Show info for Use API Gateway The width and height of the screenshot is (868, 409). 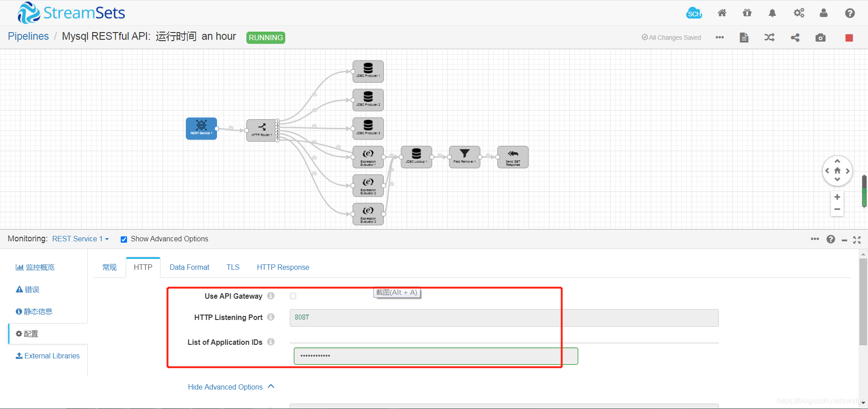(271, 296)
